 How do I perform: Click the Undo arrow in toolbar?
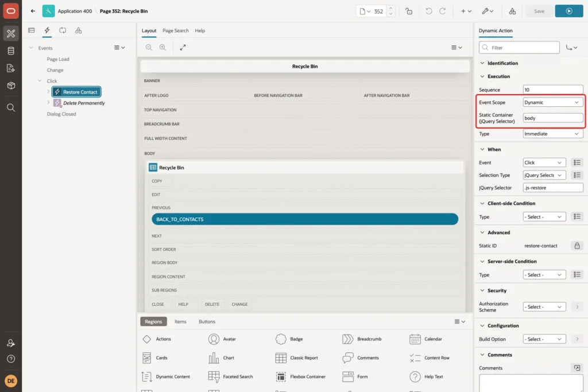(x=428, y=11)
